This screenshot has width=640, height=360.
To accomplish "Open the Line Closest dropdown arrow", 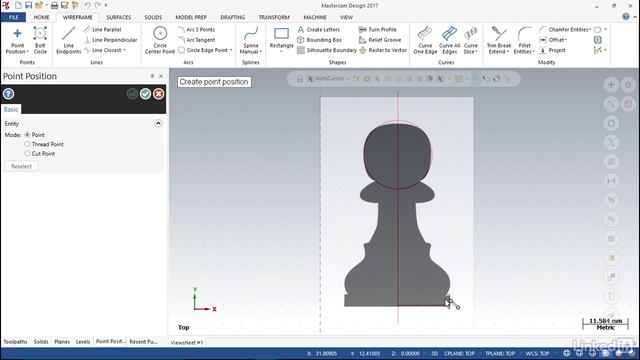I will coord(124,50).
